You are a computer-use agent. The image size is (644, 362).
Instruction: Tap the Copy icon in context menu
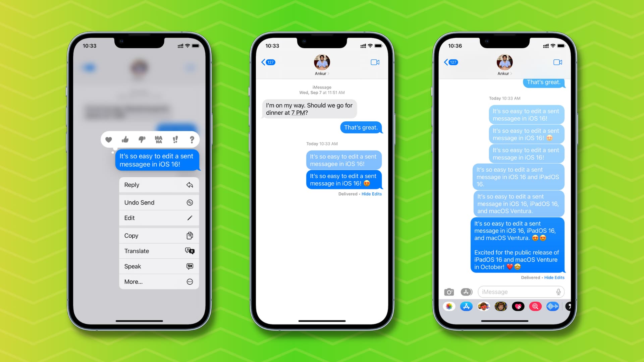pyautogui.click(x=189, y=235)
